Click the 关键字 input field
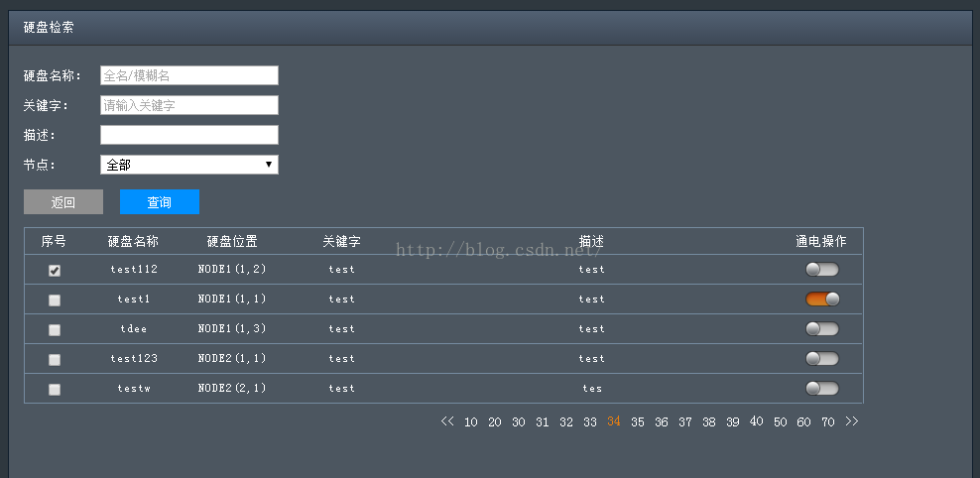 (x=189, y=105)
